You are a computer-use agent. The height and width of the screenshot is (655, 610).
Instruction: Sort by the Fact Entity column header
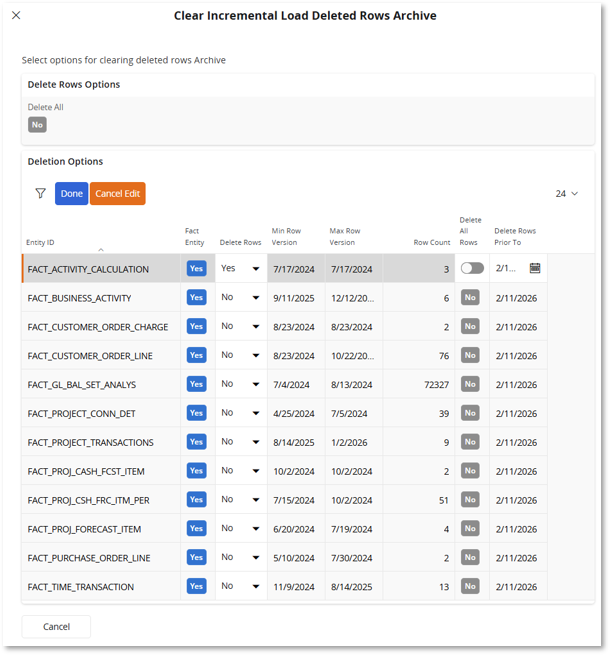point(194,236)
